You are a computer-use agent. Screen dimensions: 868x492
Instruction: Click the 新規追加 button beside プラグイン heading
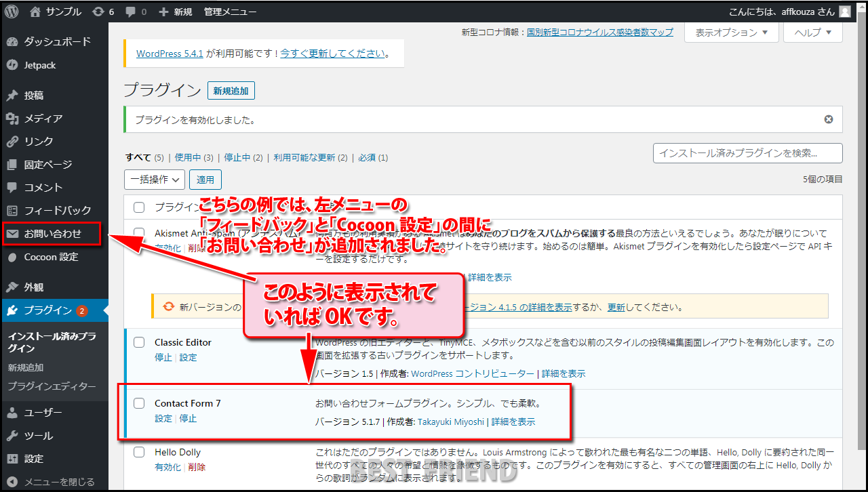(231, 91)
